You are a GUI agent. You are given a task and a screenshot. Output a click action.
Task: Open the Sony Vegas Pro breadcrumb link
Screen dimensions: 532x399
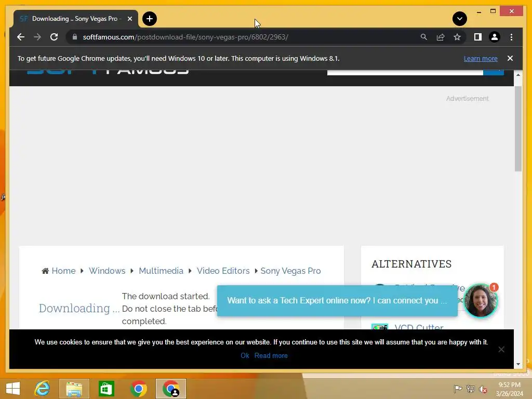point(290,271)
